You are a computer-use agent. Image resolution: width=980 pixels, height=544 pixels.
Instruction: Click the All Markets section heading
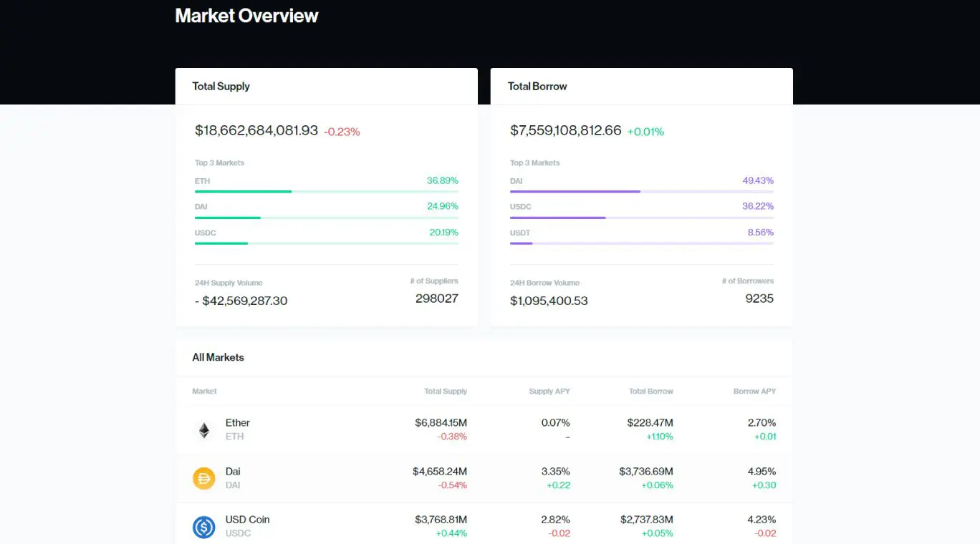[218, 357]
